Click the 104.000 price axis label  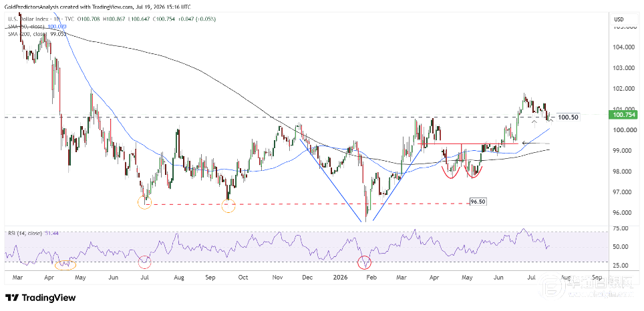tap(623, 47)
